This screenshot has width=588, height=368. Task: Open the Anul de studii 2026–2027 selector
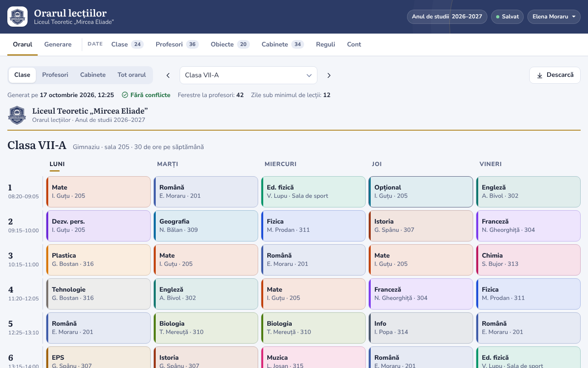click(447, 17)
